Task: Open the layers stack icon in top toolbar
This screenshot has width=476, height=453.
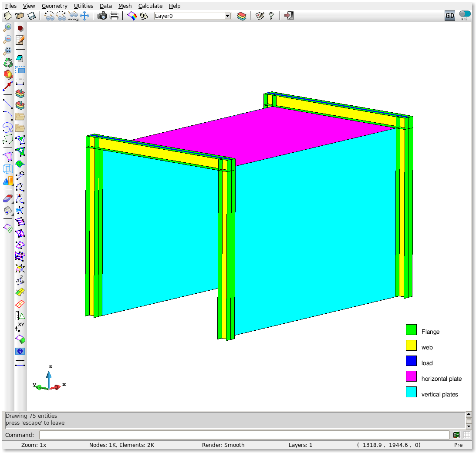Action: pyautogui.click(x=242, y=16)
